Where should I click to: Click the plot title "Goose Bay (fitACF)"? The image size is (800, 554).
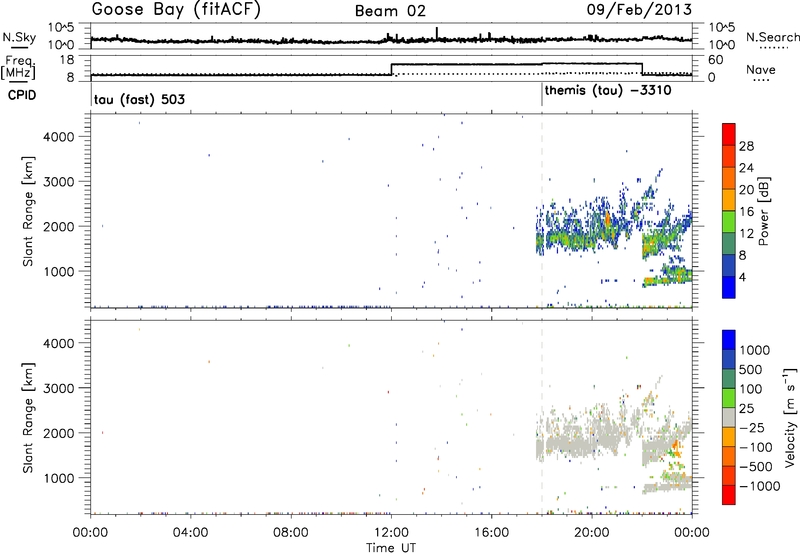click(176, 10)
